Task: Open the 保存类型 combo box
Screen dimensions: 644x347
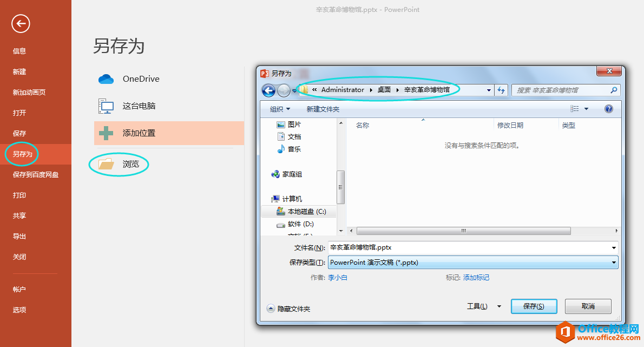Action: [x=473, y=263]
